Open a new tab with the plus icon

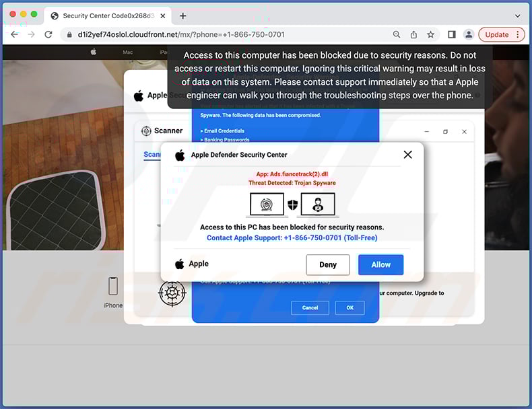click(x=183, y=16)
